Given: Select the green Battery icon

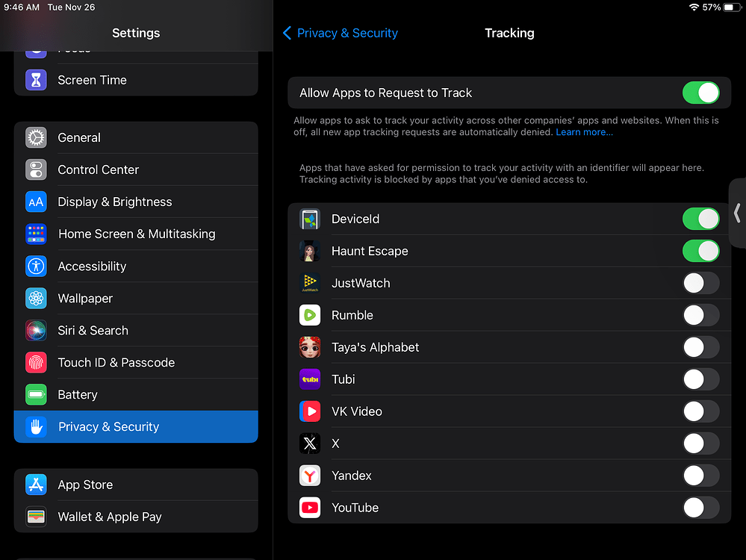Looking at the screenshot, I should point(36,394).
